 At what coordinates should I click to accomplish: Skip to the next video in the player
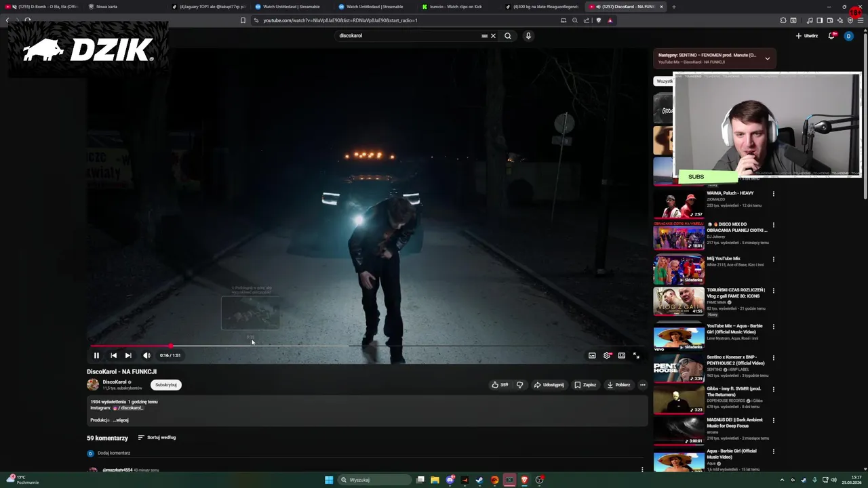click(x=128, y=355)
